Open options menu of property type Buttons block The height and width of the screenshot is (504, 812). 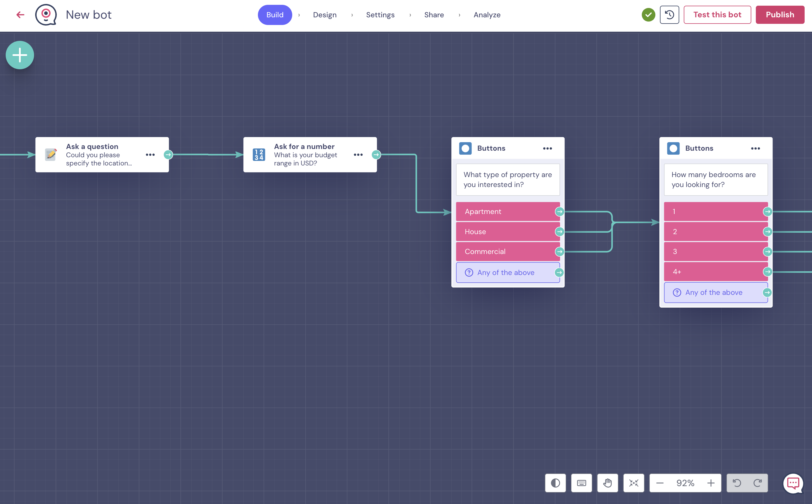tap(548, 148)
